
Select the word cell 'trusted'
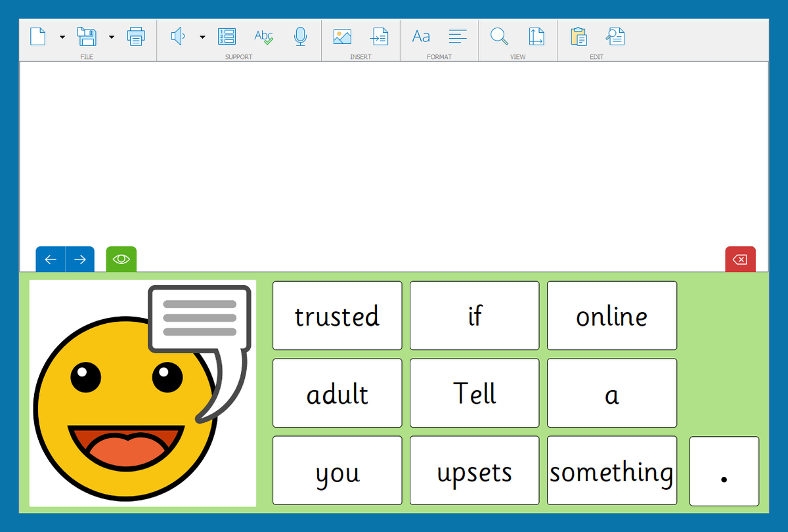337,315
